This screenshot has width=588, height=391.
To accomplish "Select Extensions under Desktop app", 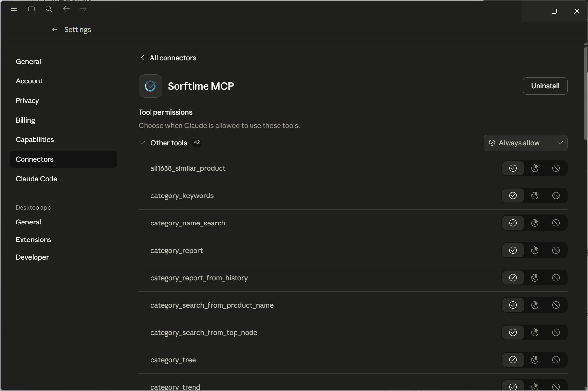I will [34, 239].
